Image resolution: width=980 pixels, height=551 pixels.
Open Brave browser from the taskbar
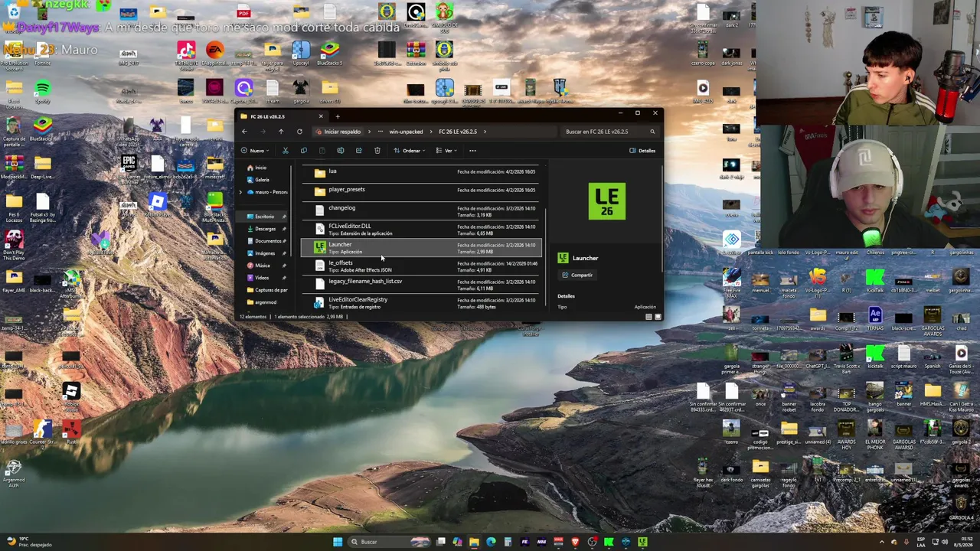575,542
